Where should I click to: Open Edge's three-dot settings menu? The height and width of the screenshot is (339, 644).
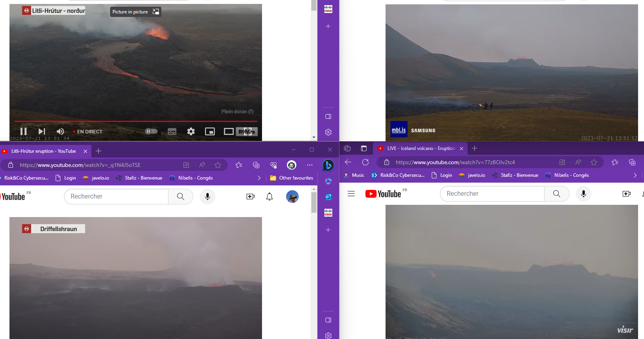click(x=310, y=165)
